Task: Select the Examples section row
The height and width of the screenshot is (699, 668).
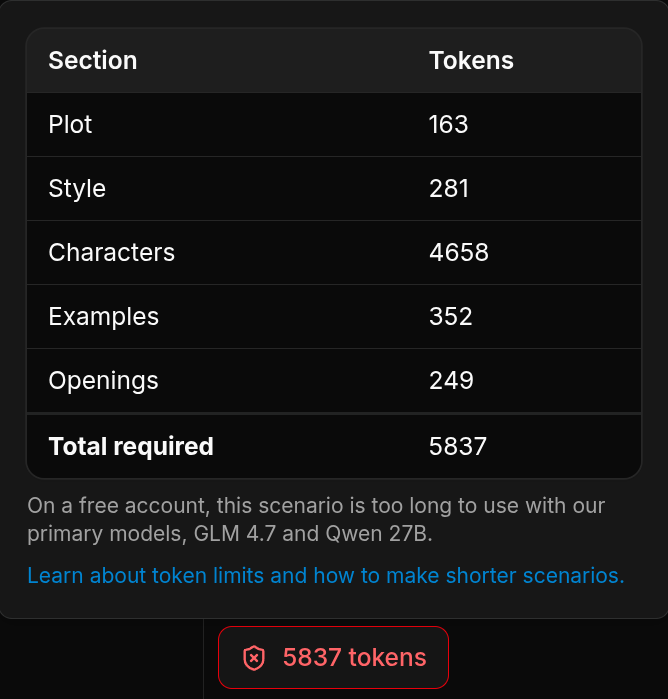Action: click(x=334, y=317)
